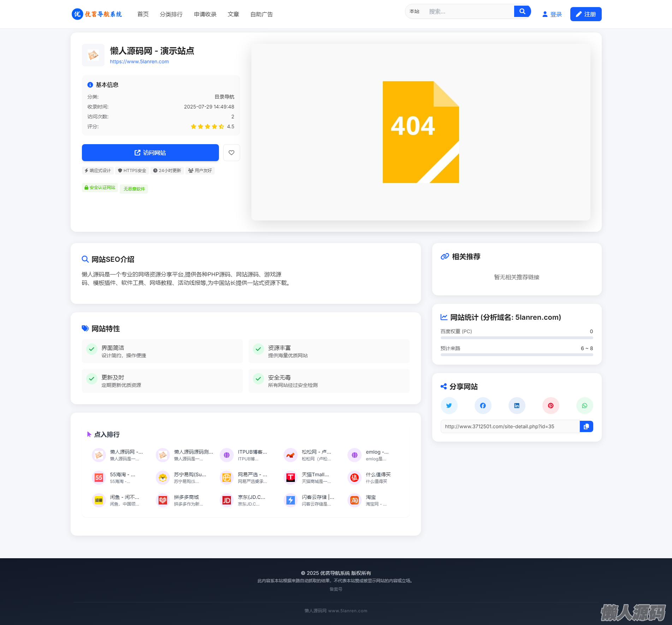Share the site on Twitter

(x=449, y=406)
